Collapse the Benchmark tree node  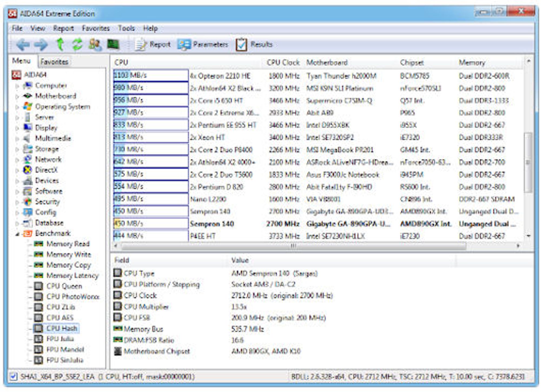(17, 234)
